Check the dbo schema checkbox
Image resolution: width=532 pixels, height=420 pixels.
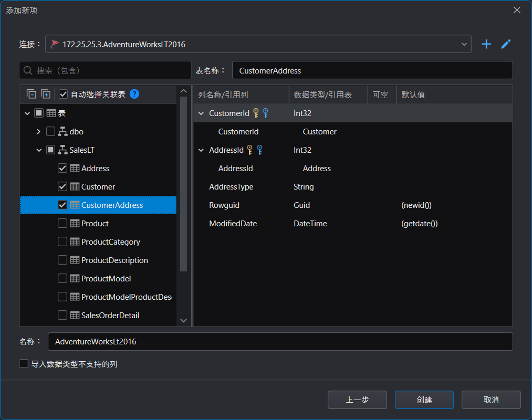50,131
